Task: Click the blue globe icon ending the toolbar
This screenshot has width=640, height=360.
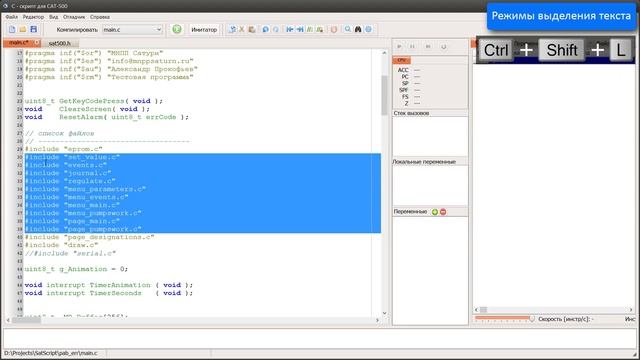Action: [x=369, y=29]
